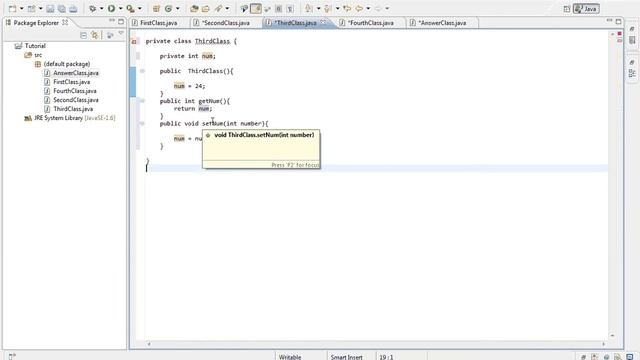The height and width of the screenshot is (360, 640).
Task: Toggle the Show Whitespace Characters icon
Action: pyautogui.click(x=290, y=9)
